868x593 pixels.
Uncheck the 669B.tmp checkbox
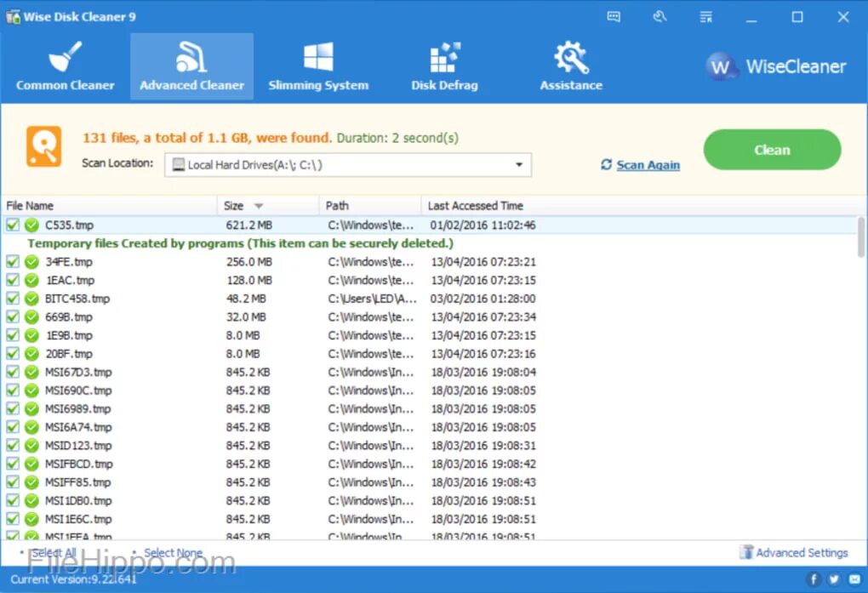click(13, 316)
